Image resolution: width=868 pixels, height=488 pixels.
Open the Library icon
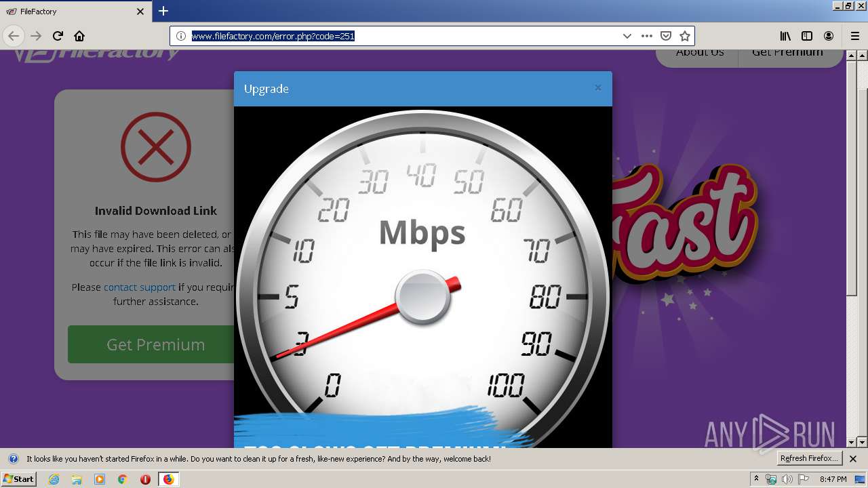pos(785,36)
